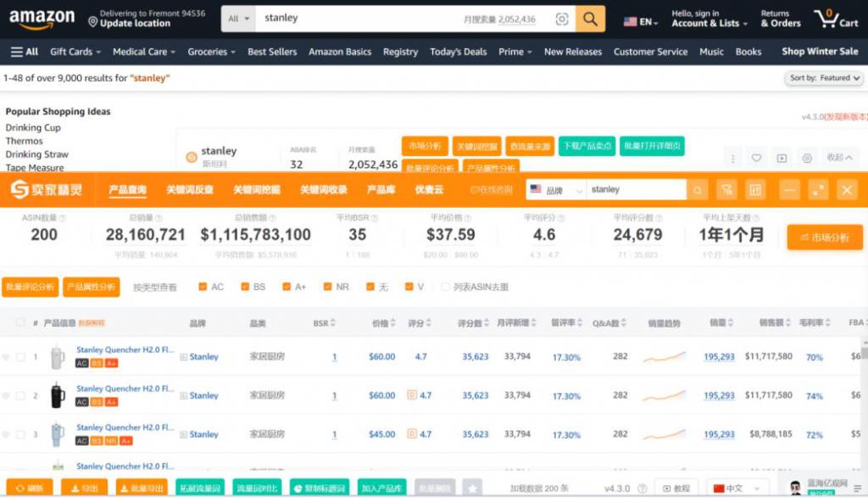Open the All category dropdown in search bar
Screen dimensions: 868x498
(x=238, y=19)
